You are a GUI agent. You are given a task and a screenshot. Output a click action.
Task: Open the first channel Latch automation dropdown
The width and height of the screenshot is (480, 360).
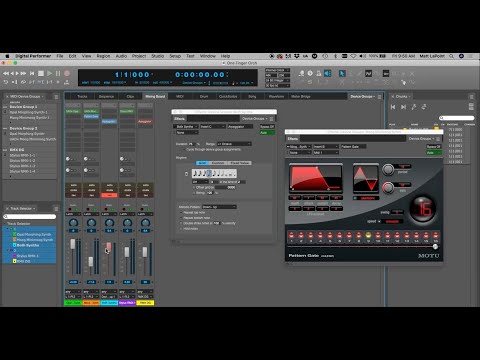(73, 214)
